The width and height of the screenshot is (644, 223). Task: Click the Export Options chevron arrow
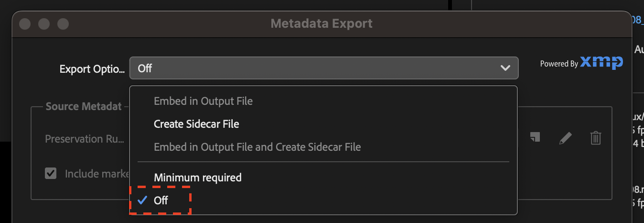(505, 68)
